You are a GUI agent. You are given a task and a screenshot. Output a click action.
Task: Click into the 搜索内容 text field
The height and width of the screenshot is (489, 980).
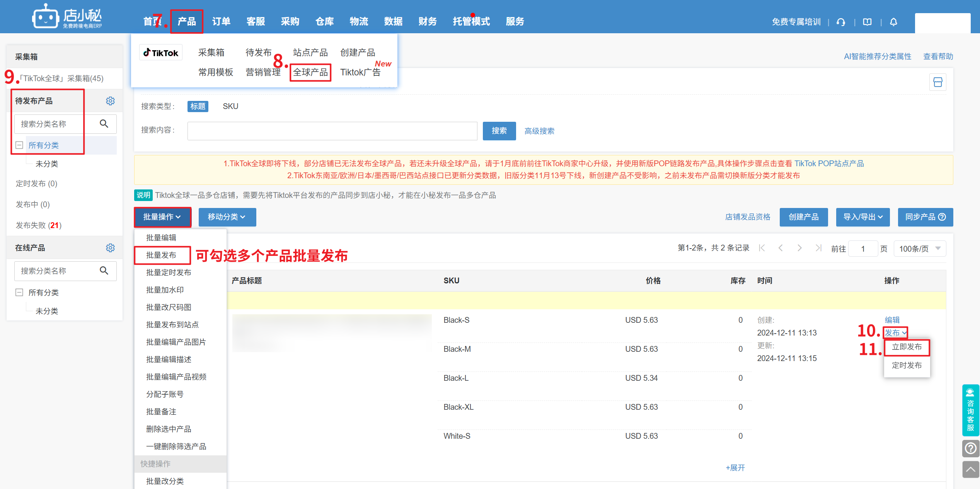tap(332, 131)
